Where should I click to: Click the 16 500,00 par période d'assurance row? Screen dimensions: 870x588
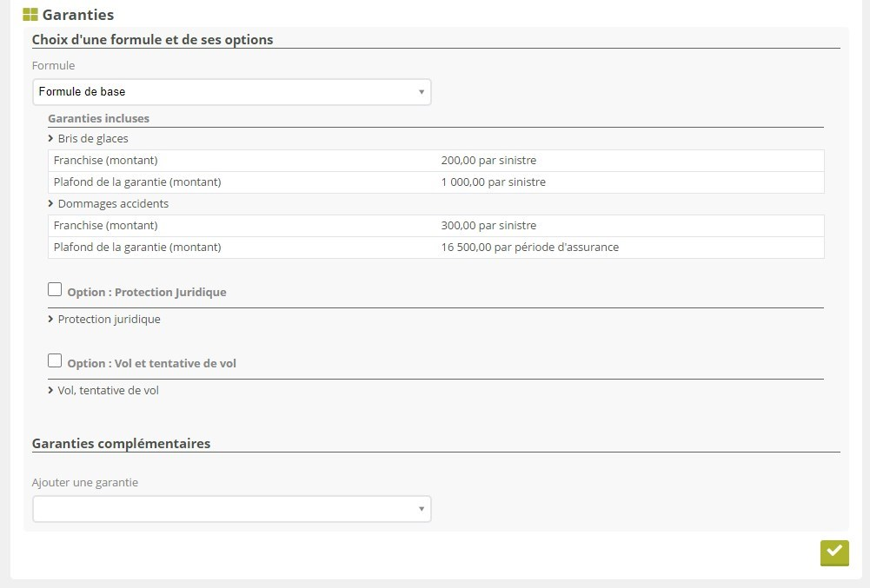(x=529, y=247)
